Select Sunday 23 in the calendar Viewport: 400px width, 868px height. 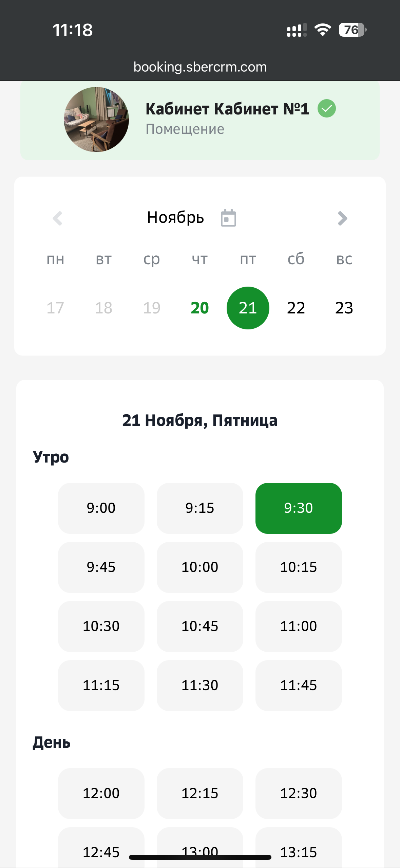[x=344, y=308]
